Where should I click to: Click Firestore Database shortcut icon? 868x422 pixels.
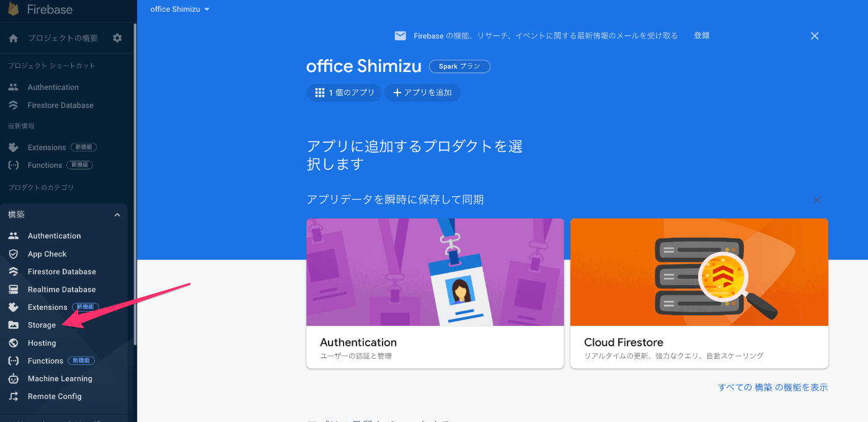coord(14,105)
